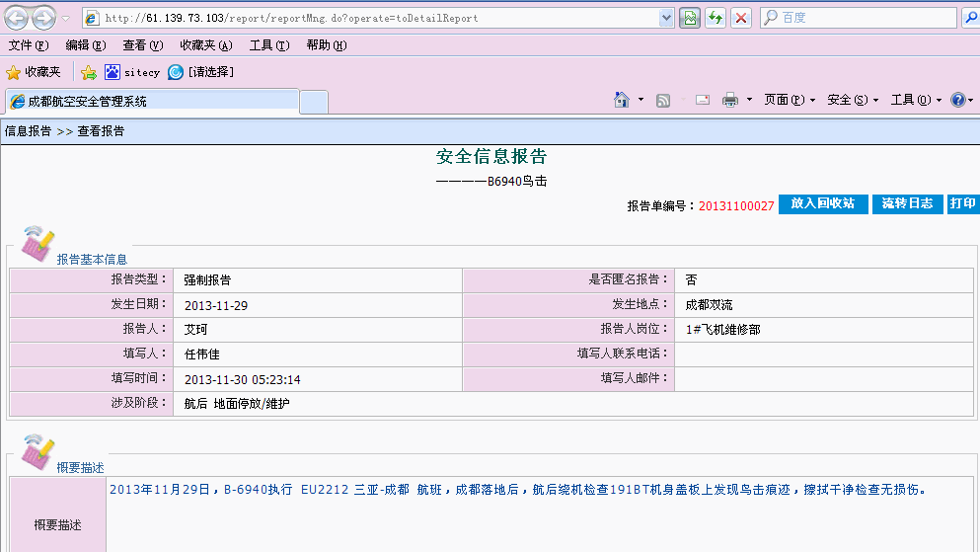Click the 查看报告 breadcrumb

point(101,131)
